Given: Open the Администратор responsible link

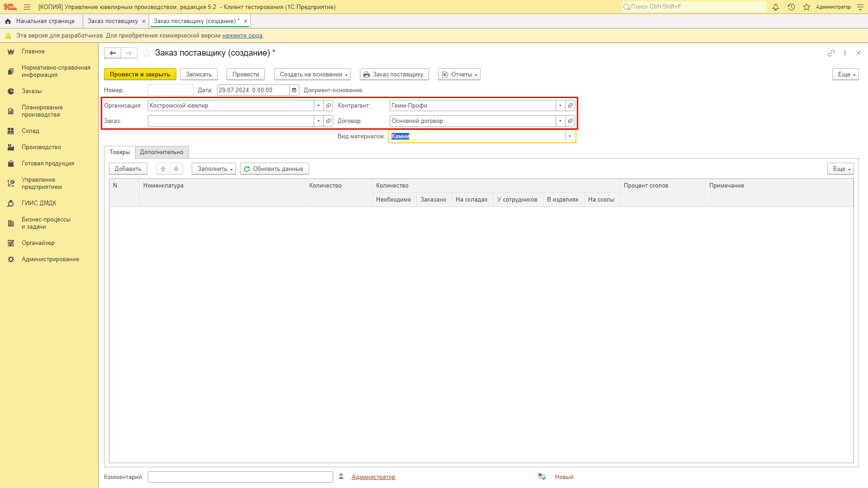Looking at the screenshot, I should (373, 477).
